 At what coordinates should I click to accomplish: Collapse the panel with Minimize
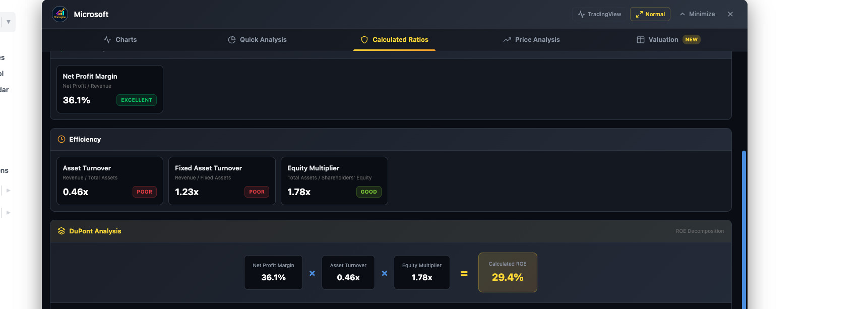pos(697,14)
